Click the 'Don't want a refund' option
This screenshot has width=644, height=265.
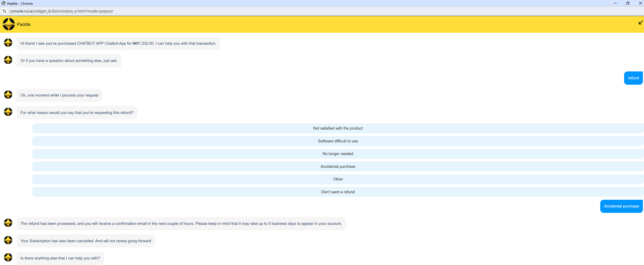coord(337,192)
